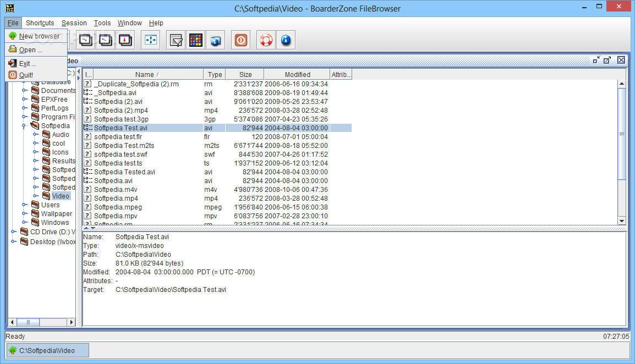Screen dimensions: 635x364
Task: Open the Session menu
Action: (74, 23)
